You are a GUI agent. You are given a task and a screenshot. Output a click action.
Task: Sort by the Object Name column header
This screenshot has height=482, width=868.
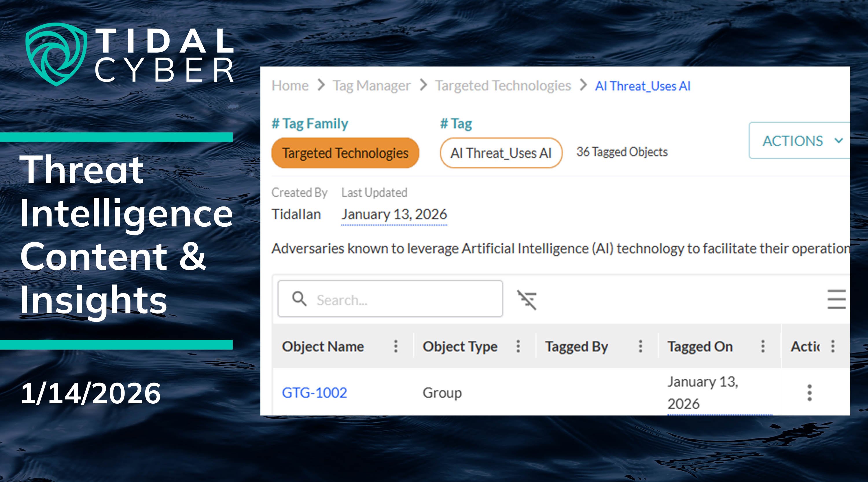(x=323, y=347)
